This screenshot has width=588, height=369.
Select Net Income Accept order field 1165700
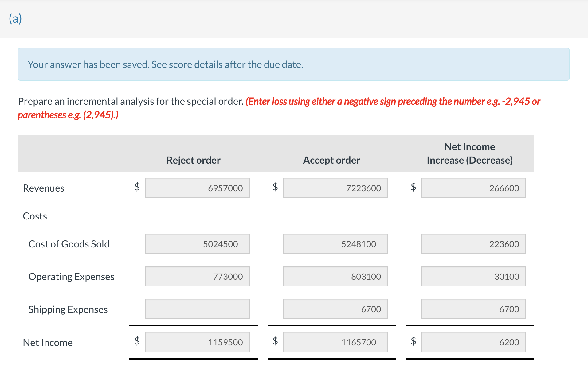(335, 342)
